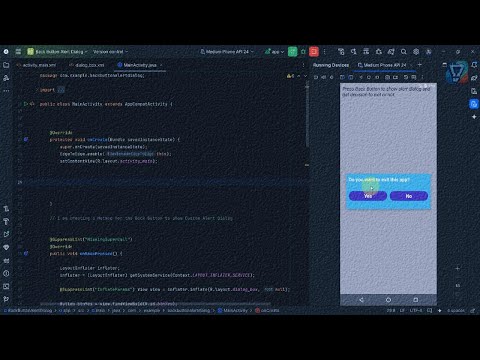Tap the emulator Home navigation button
The width and height of the screenshot is (480, 360).
tap(388, 300)
